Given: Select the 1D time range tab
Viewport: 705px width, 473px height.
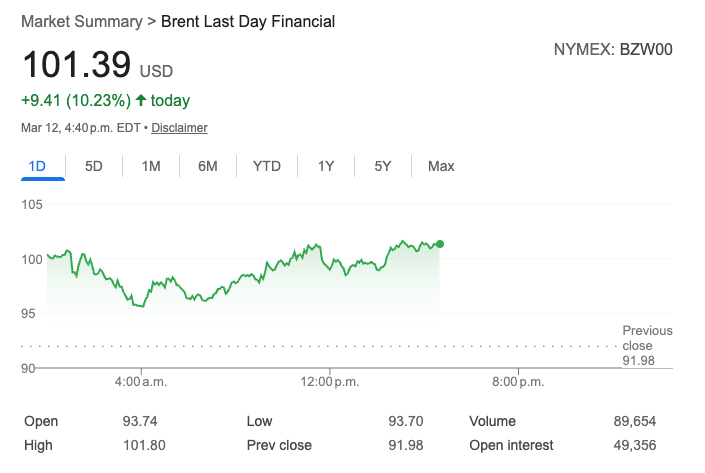Looking at the screenshot, I should (x=37, y=166).
